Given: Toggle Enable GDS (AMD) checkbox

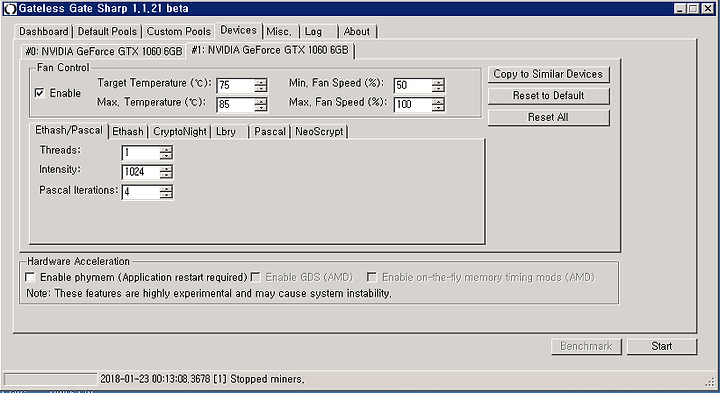Looking at the screenshot, I should point(256,277).
